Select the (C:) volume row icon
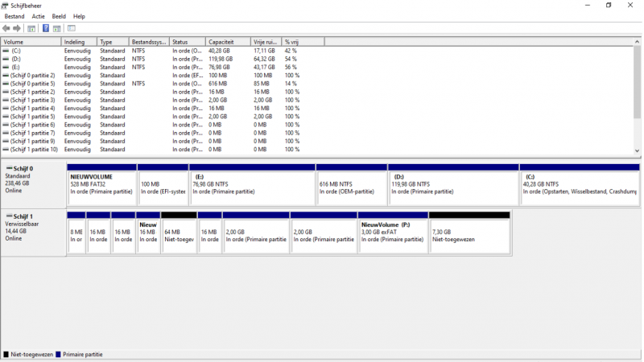Image resolution: width=644 pixels, height=362 pixels. (6, 51)
